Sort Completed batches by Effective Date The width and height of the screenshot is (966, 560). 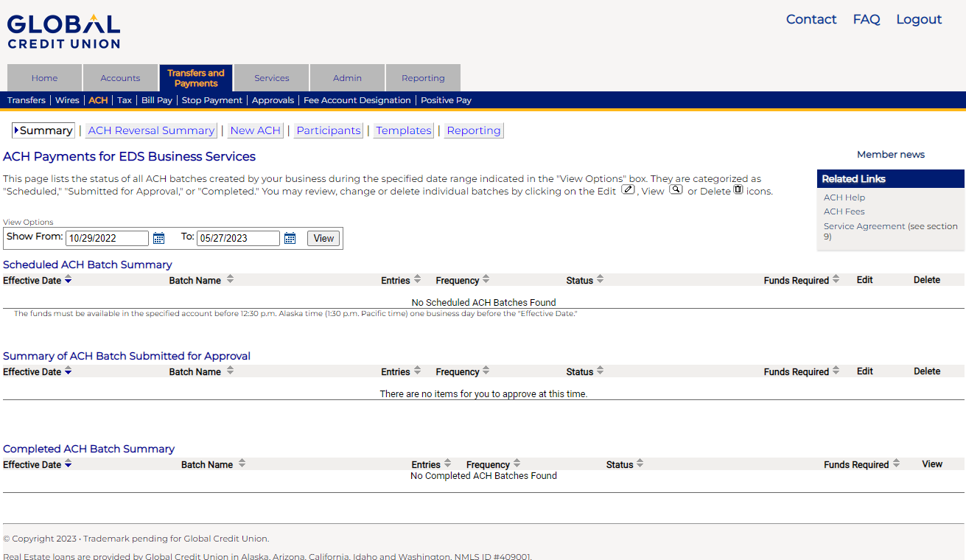(69, 463)
